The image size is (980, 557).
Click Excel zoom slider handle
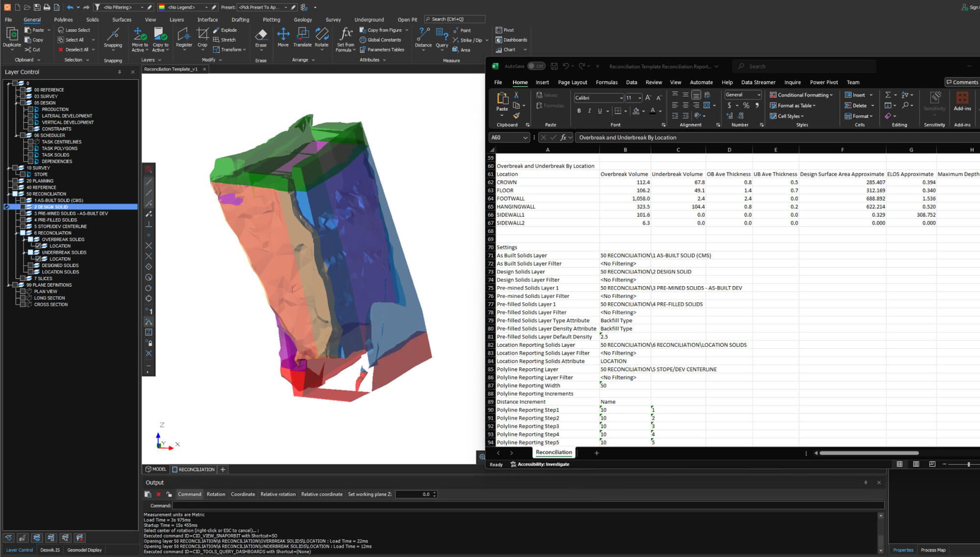click(969, 464)
